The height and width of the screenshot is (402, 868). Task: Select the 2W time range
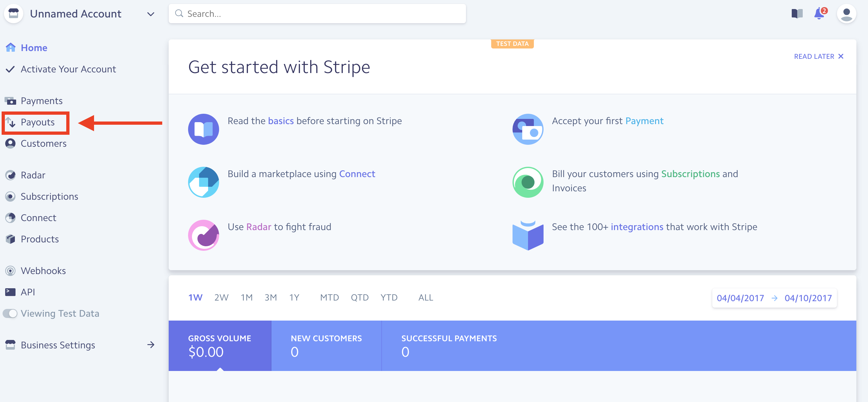(x=221, y=298)
